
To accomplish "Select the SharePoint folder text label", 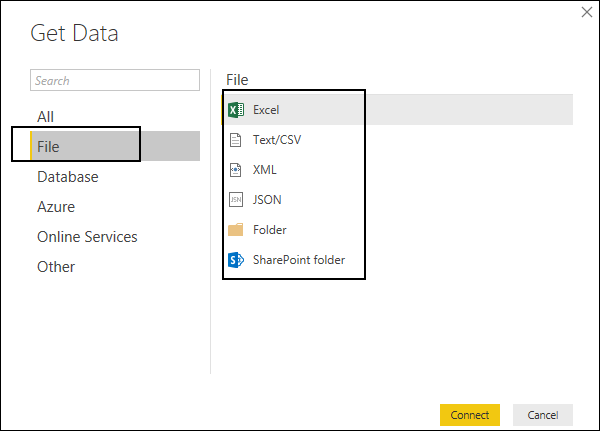I will click(x=299, y=260).
